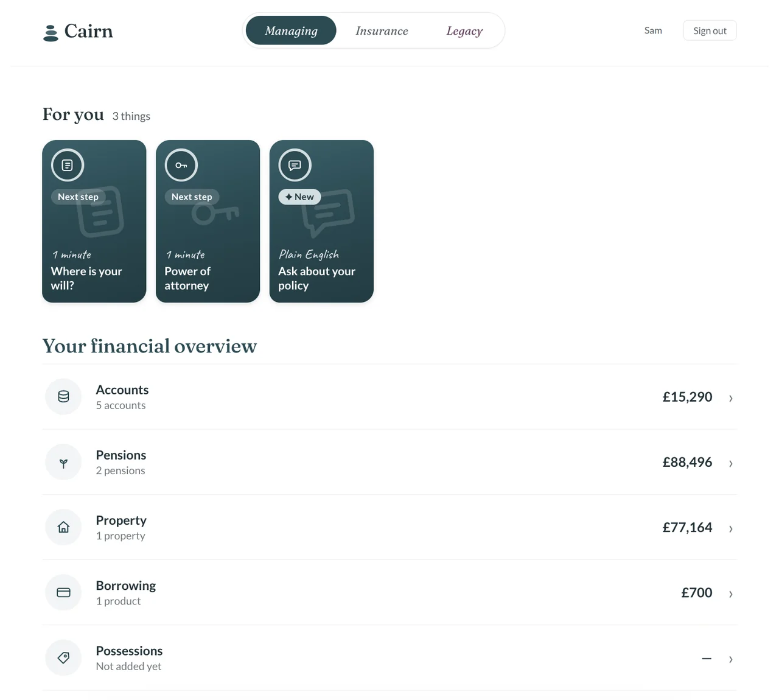Click the 'Not added yet' text
Screen dimensions: 779x700
[x=128, y=667]
